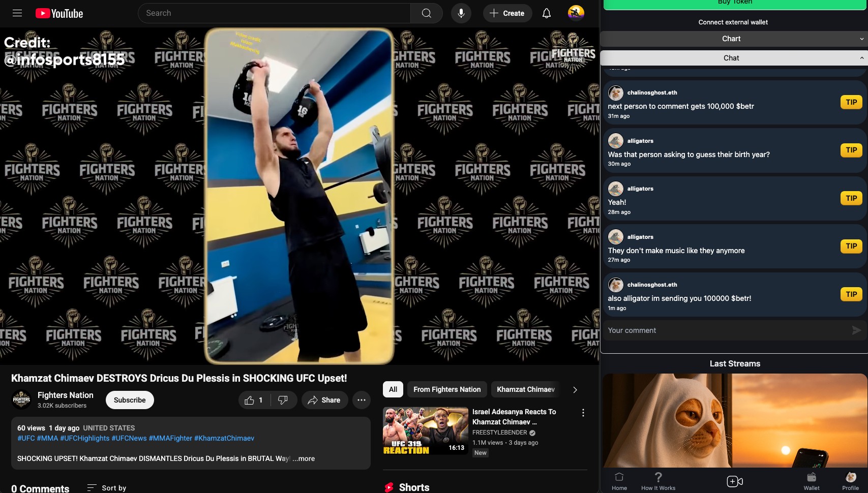Click the Create button
This screenshot has height=493, width=868.
click(x=507, y=13)
